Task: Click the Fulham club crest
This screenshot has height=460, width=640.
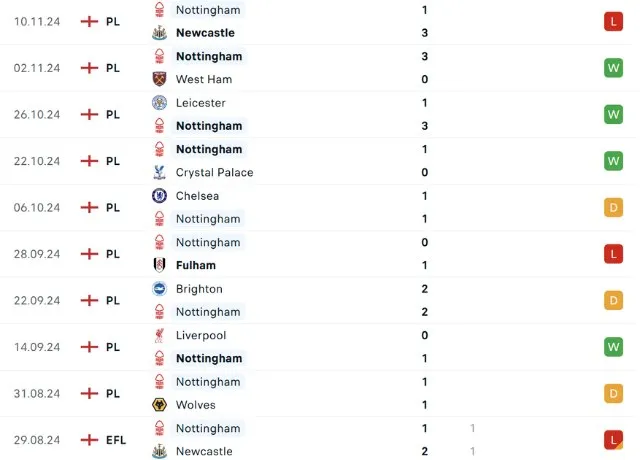Action: pos(158,265)
